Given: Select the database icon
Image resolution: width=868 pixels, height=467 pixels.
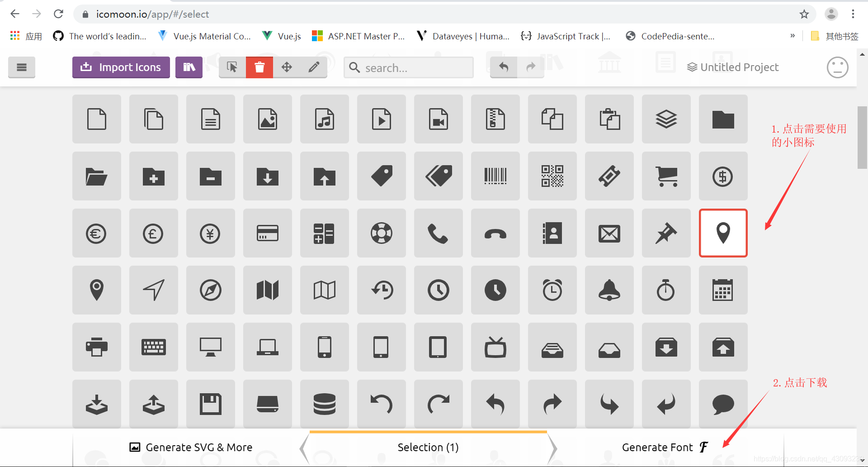Looking at the screenshot, I should (x=325, y=404).
